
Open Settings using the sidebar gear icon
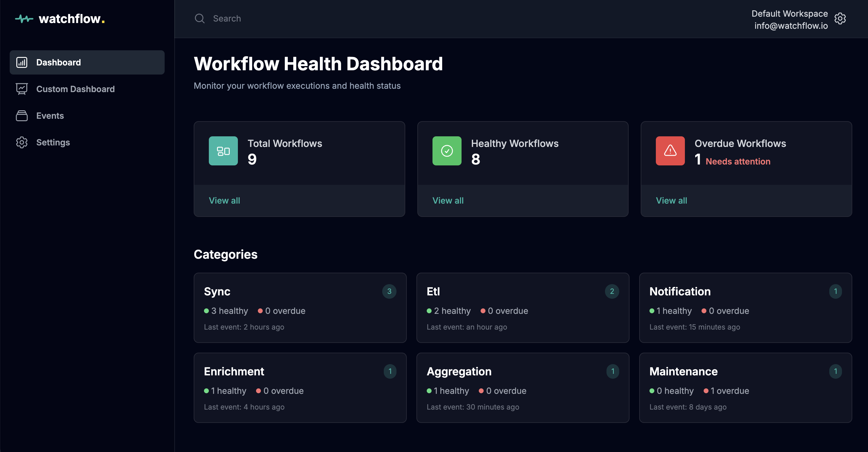(21, 142)
